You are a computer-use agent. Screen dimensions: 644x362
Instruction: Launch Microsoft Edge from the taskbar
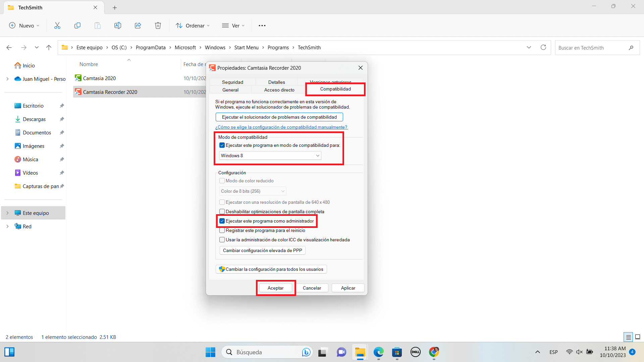pyautogui.click(x=379, y=352)
